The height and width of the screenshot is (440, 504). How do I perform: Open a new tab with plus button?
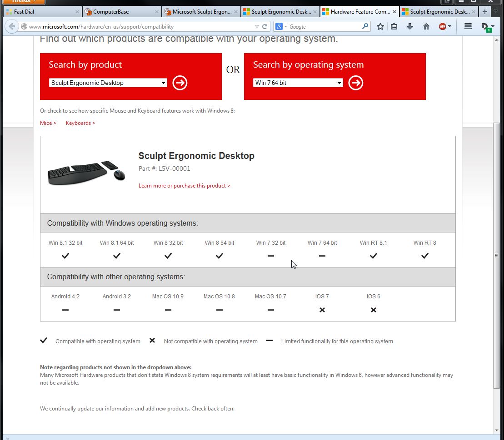point(485,12)
